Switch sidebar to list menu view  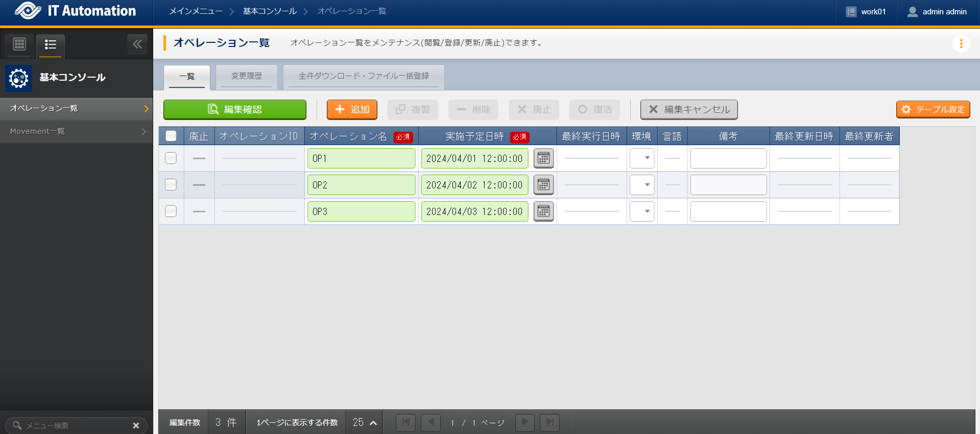pyautogui.click(x=50, y=45)
